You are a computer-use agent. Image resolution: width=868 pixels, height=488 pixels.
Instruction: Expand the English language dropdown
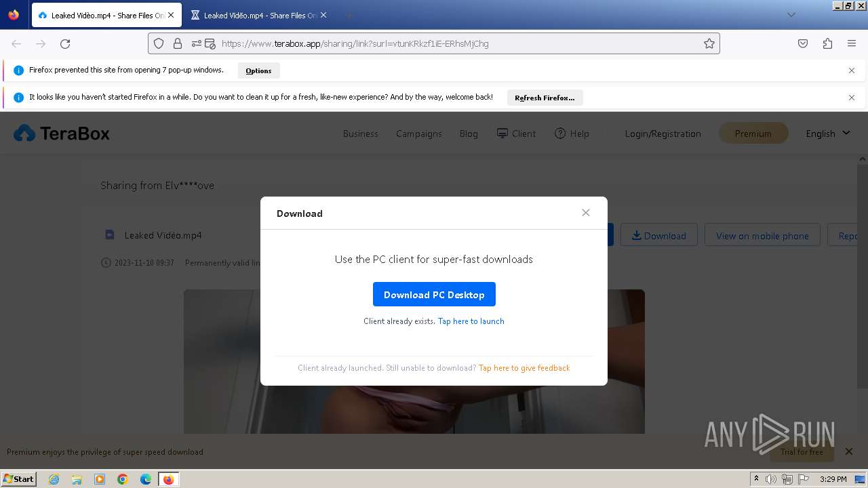pyautogui.click(x=828, y=134)
